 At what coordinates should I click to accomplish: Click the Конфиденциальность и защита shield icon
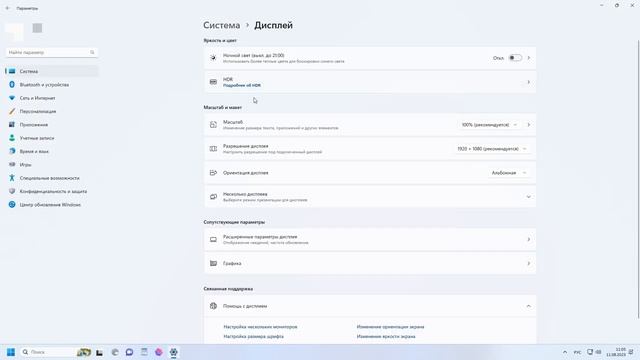point(12,191)
